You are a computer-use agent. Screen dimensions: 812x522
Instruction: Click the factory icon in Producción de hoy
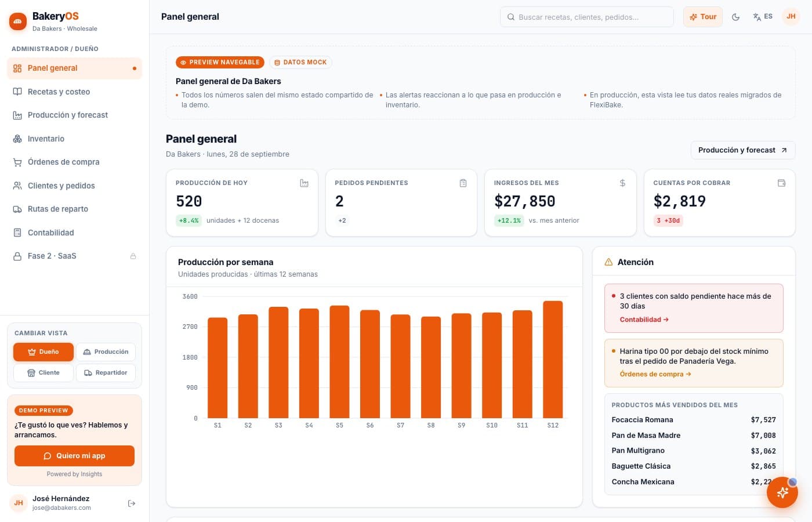click(304, 183)
